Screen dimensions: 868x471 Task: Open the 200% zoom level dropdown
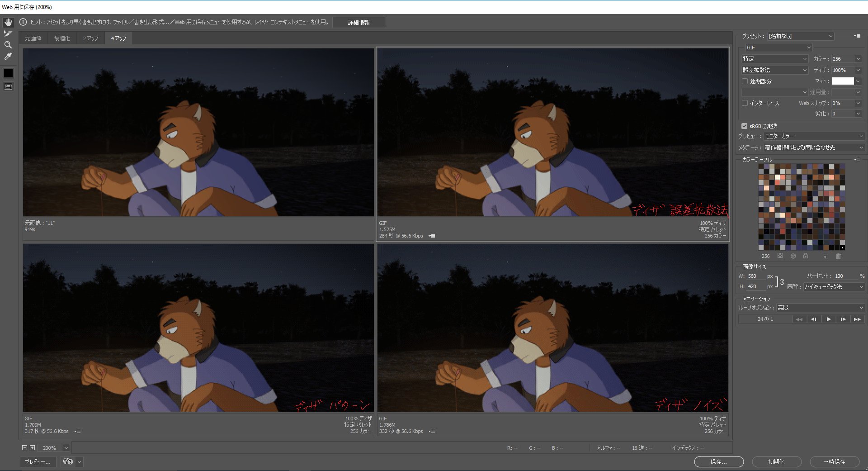[x=66, y=448]
